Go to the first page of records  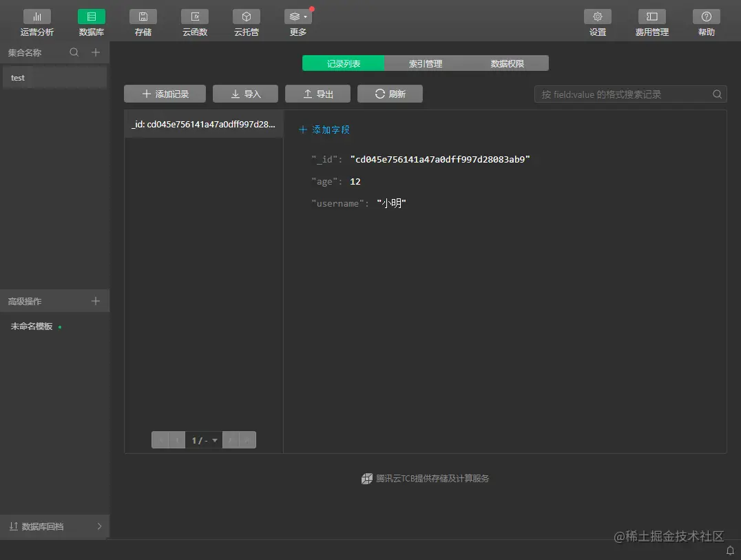(x=160, y=440)
